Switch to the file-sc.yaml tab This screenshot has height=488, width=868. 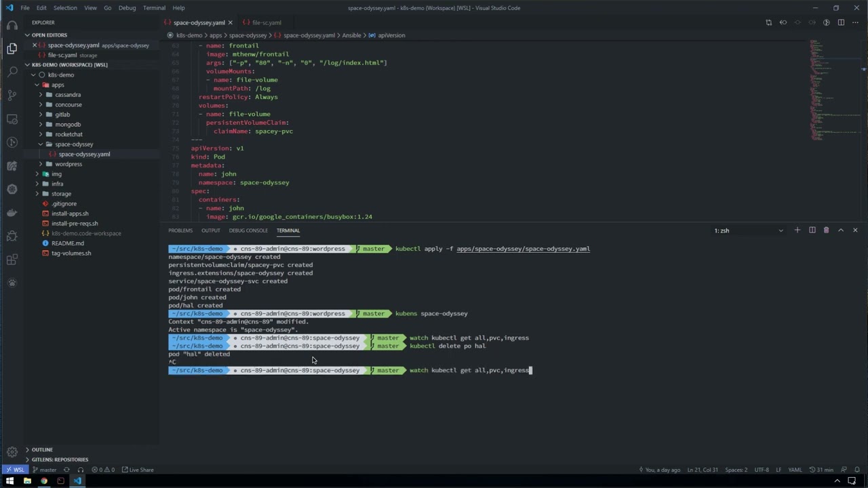pos(266,22)
